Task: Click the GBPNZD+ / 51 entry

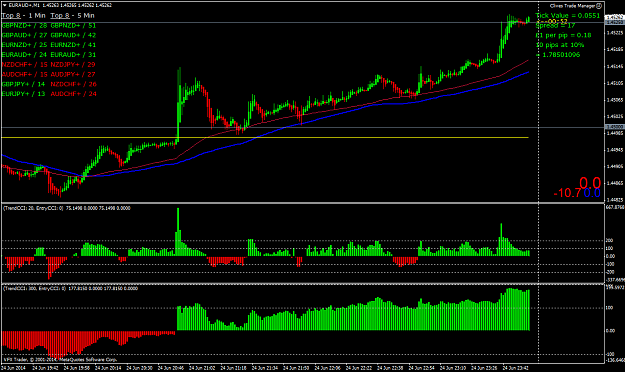Action: coord(73,26)
